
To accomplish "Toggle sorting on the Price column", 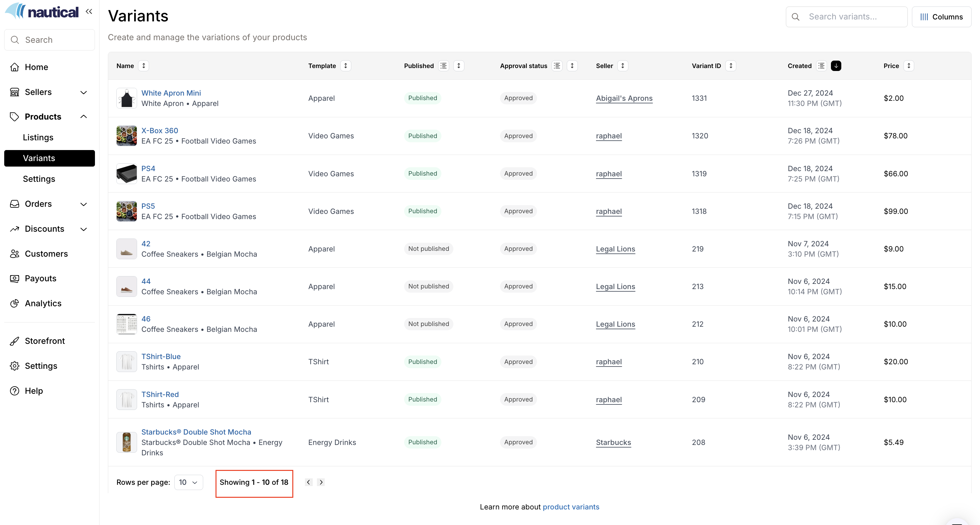I will (909, 65).
